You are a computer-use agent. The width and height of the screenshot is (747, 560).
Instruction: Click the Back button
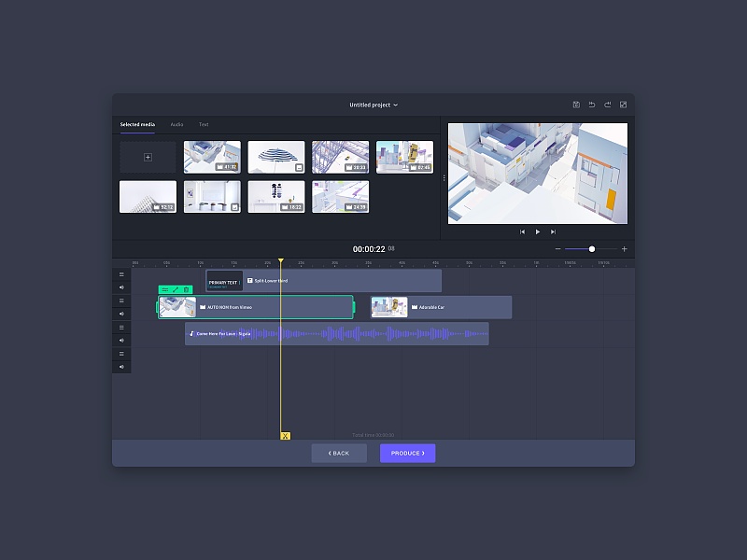pos(339,453)
